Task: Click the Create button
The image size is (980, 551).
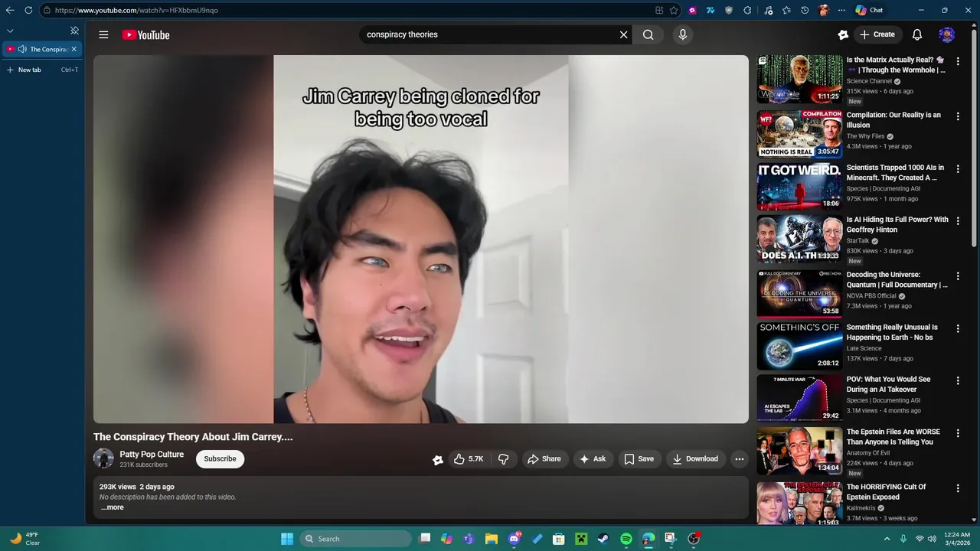Action: (x=877, y=34)
